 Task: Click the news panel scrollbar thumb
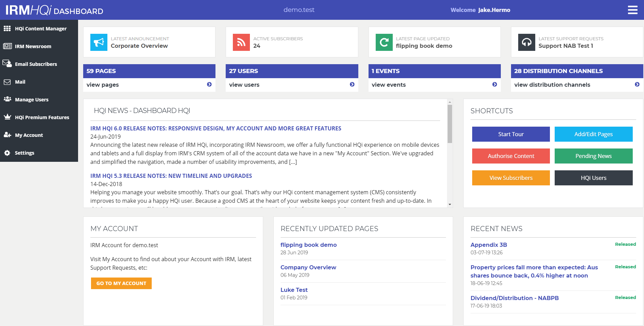pyautogui.click(x=450, y=124)
